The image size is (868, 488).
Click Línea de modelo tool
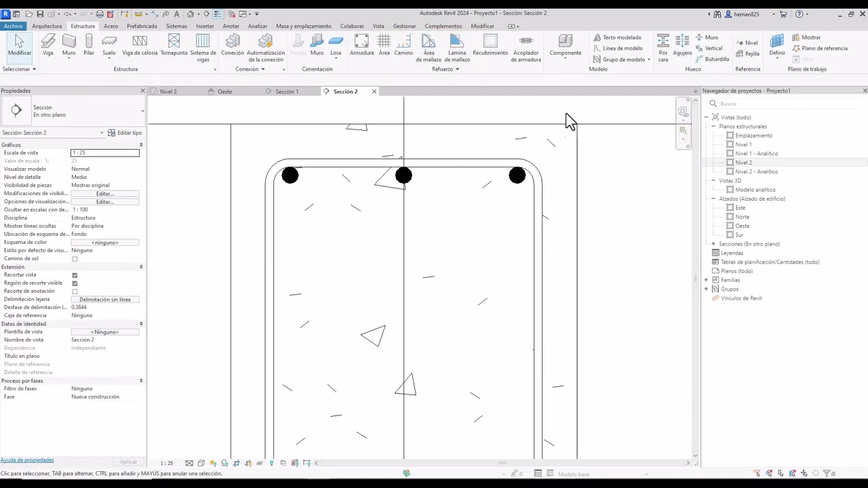[x=618, y=48]
